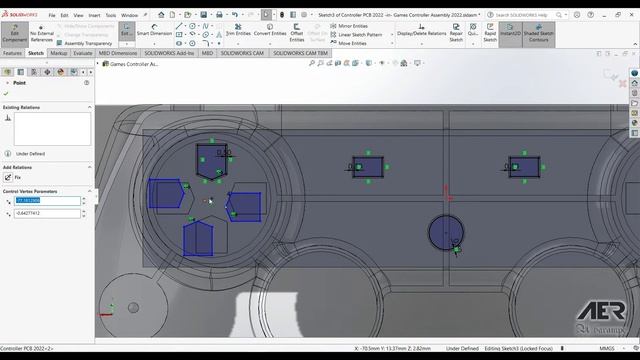Image resolution: width=640 pixels, height=360 pixels.
Task: Collapse Control Vertex Parameters section
Action: click(x=89, y=191)
